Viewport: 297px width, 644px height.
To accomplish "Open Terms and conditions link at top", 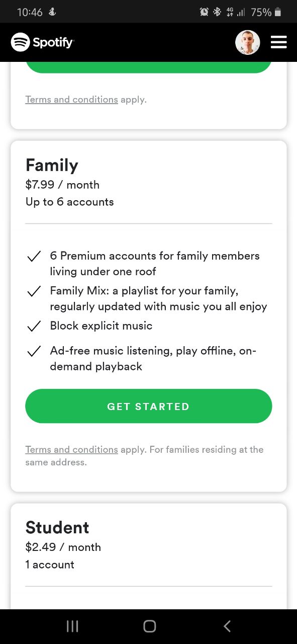I will click(71, 100).
